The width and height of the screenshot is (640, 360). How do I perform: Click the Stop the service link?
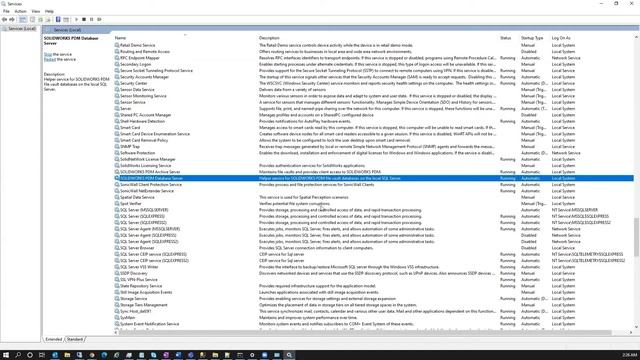point(48,54)
